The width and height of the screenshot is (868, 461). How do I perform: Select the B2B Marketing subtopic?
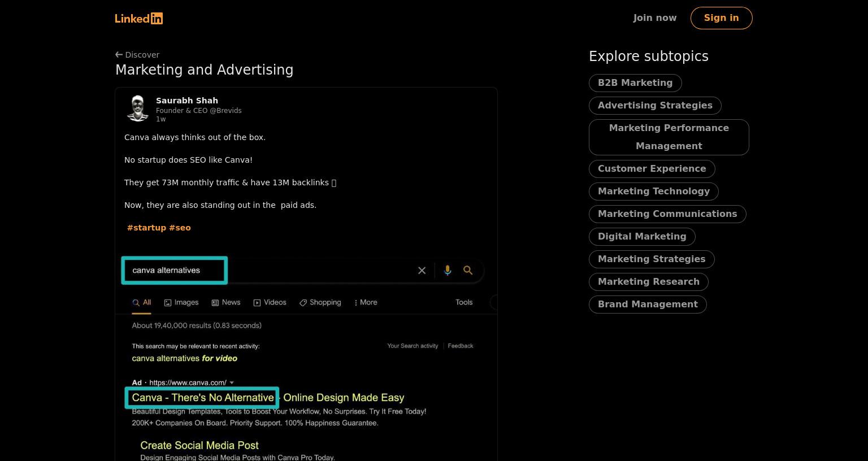pos(635,83)
